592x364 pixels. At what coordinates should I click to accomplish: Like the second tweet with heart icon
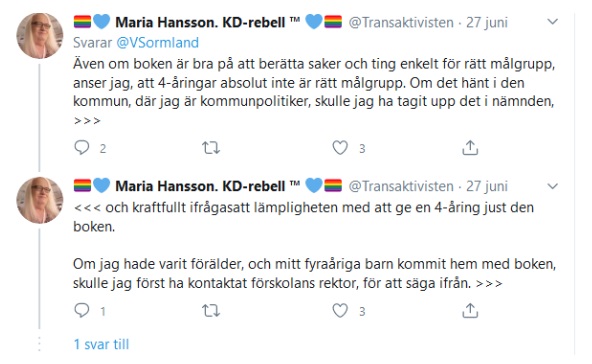pos(340,311)
